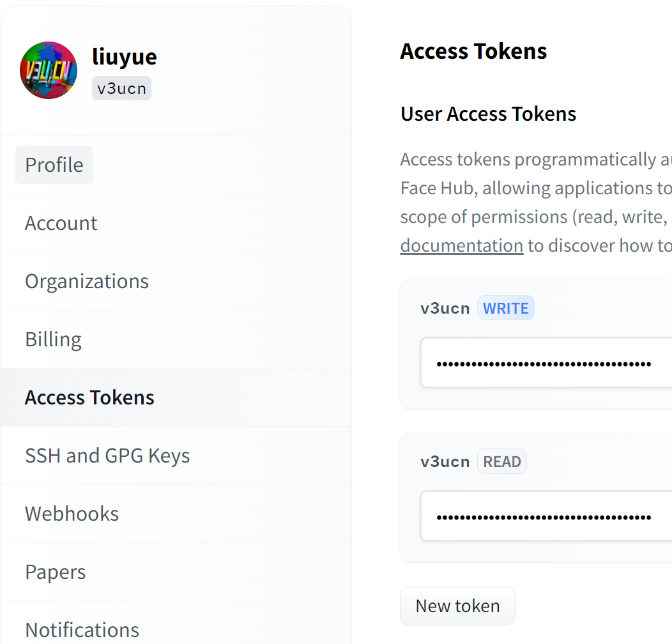
Task: Click the v3ucn name on the WRITE token
Action: tap(445, 309)
